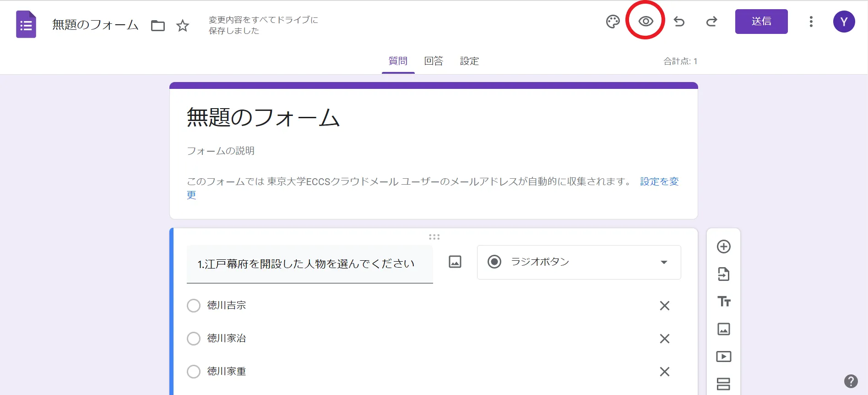Image resolution: width=868 pixels, height=395 pixels.
Task: Move form to folder icon
Action: pos(158,26)
